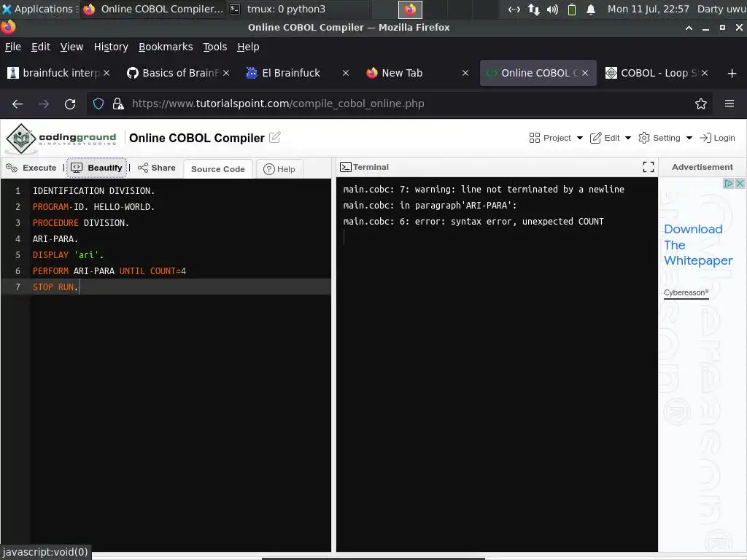Close the advertisement with X icon
Viewport: 747px width, 560px height.
(x=740, y=183)
